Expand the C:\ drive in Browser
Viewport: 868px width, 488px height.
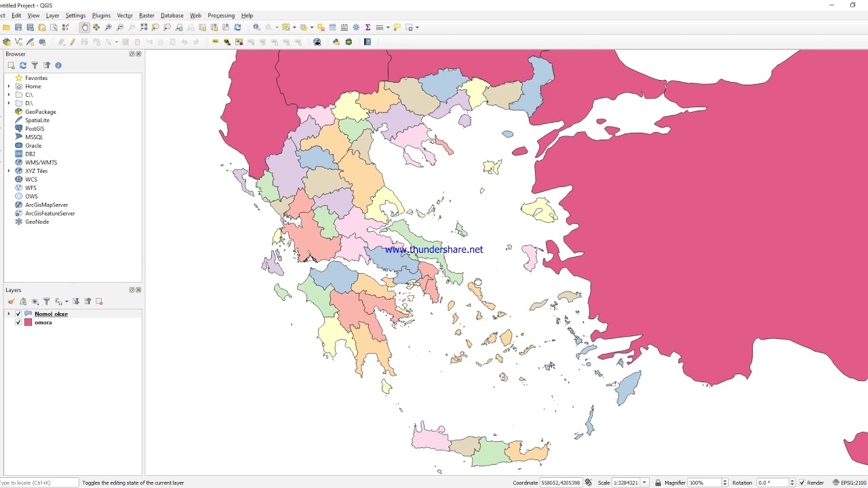click(x=9, y=95)
